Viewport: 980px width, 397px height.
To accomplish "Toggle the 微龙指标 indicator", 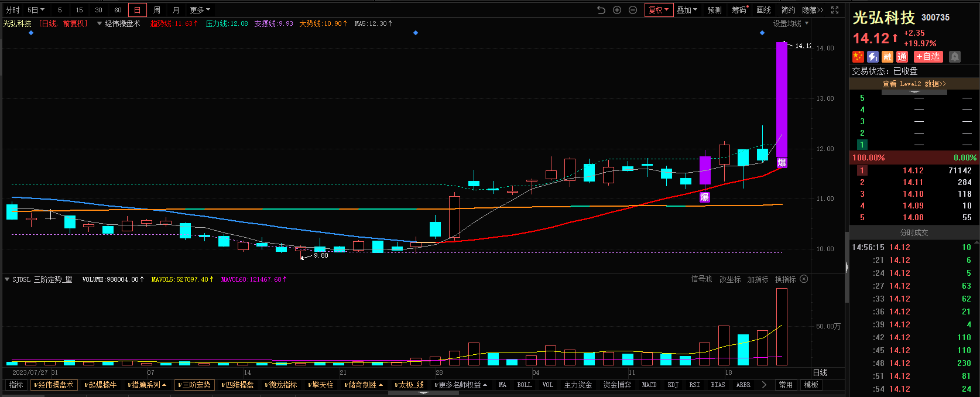I will 281,385.
